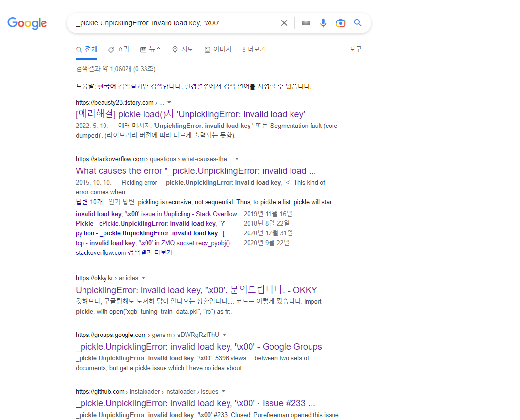Click the blue magnifier to run the search

click(358, 22)
